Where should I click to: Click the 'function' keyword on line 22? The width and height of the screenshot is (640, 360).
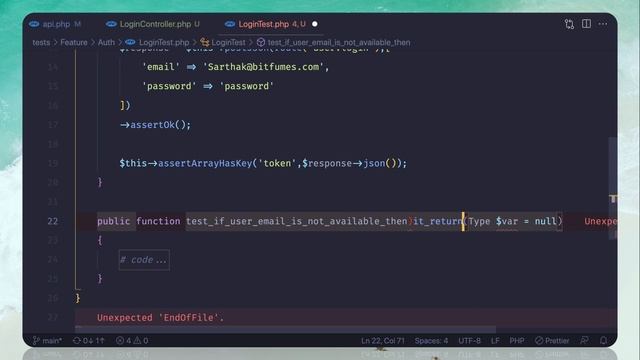(158, 221)
